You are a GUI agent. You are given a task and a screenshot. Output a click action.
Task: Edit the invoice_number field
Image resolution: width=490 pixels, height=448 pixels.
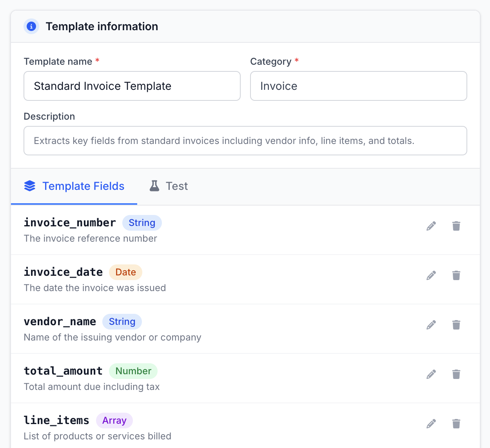point(431,226)
